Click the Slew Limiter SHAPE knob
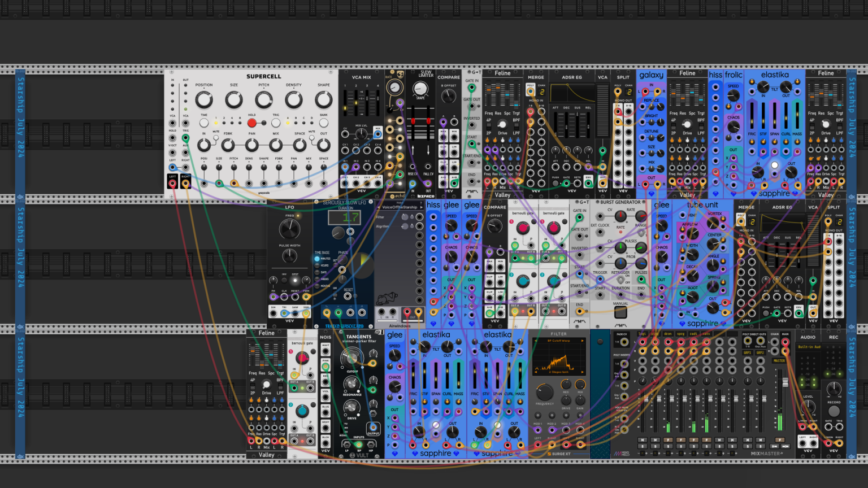The width and height of the screenshot is (868, 488). click(420, 89)
